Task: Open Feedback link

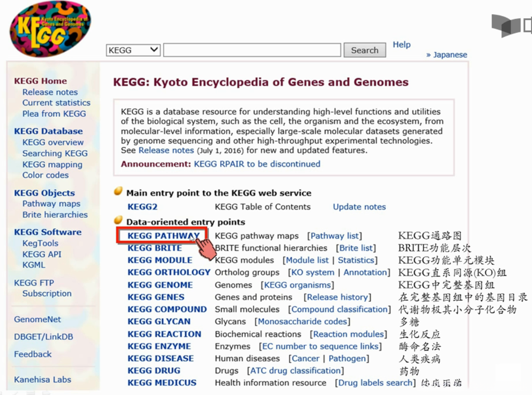Action: 32,354
